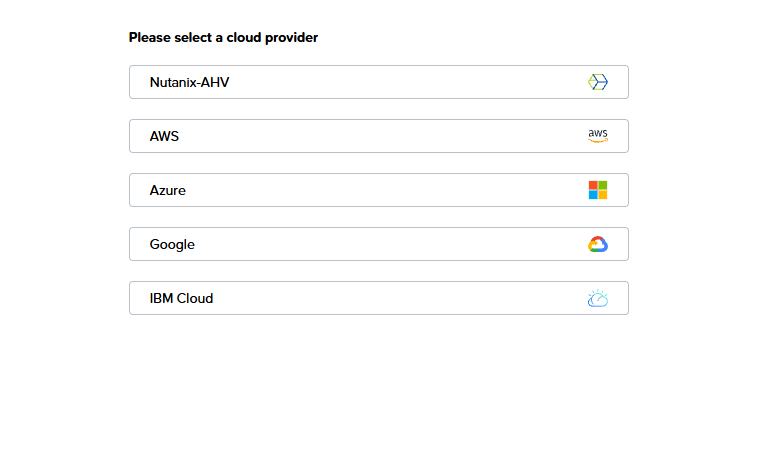
Task: Click the yellow square in Azure logo
Action: [x=603, y=195]
